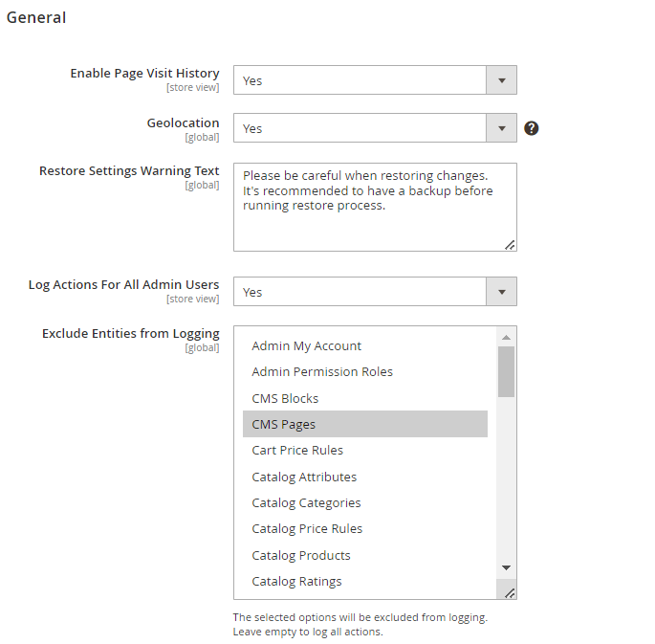Image resolution: width=655 pixels, height=644 pixels.
Task: Click the entity list scrollbar thumb
Action: click(x=506, y=371)
